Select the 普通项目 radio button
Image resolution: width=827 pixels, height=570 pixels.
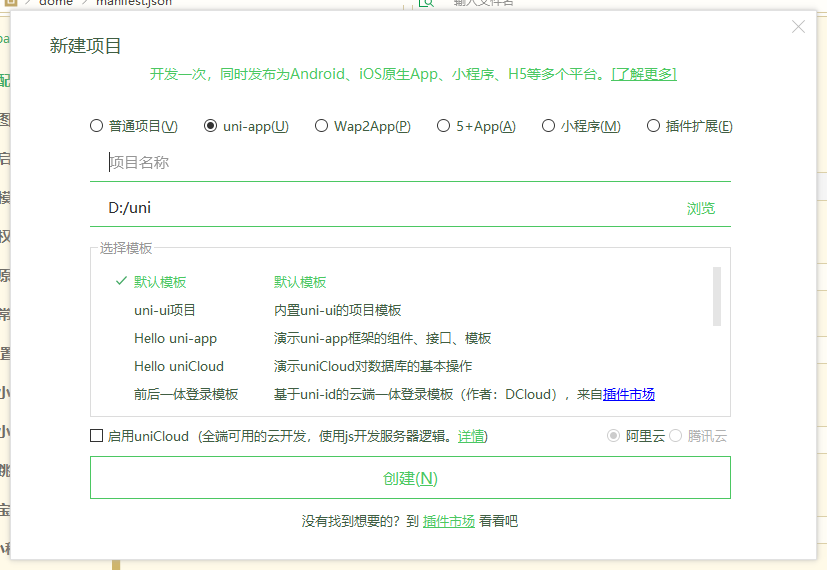click(x=97, y=126)
